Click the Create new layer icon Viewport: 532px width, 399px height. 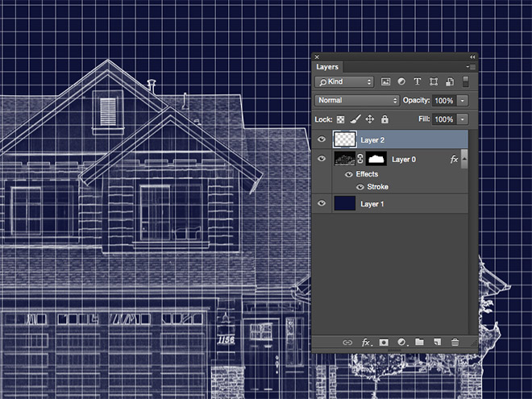click(x=437, y=343)
